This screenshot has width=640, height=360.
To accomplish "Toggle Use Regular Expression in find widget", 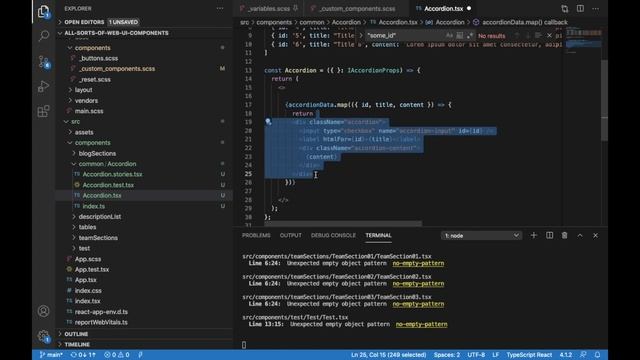I will click(470, 36).
